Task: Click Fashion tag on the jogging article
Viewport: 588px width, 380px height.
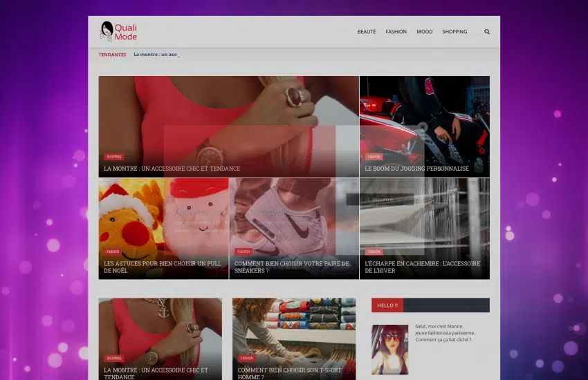Action: tap(374, 157)
